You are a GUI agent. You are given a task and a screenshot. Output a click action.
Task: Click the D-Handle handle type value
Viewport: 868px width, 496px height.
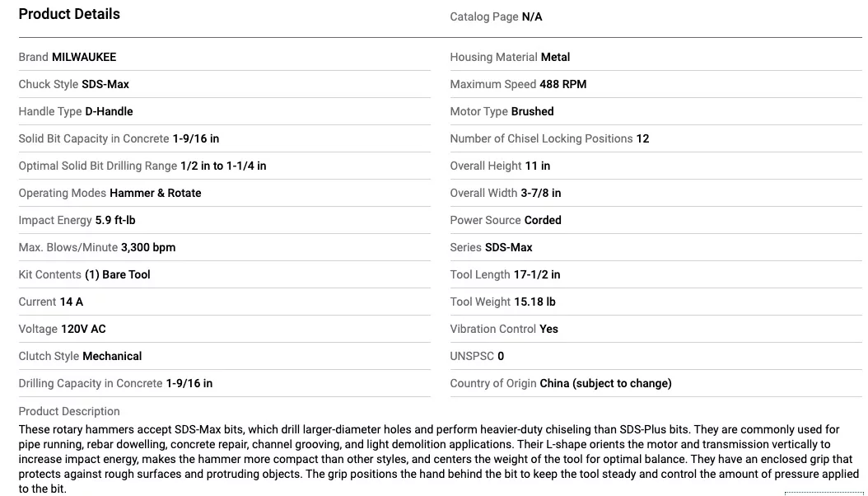[109, 111]
